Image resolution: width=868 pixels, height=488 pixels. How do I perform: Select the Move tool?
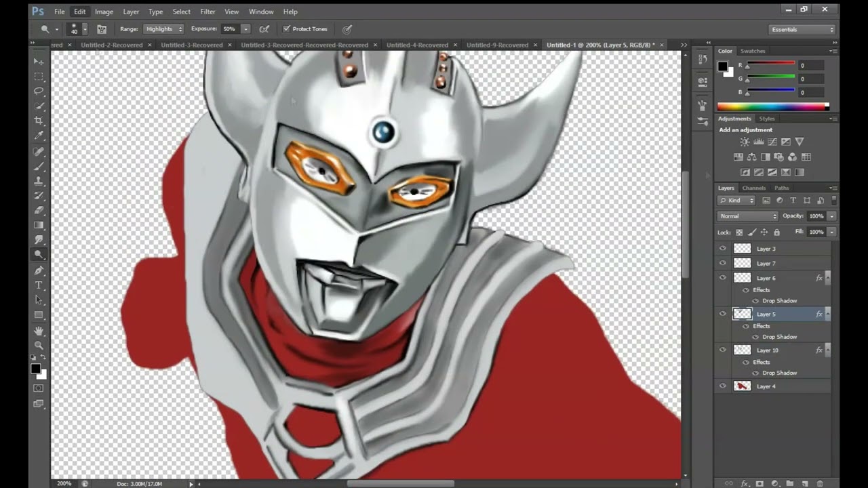pos(39,61)
